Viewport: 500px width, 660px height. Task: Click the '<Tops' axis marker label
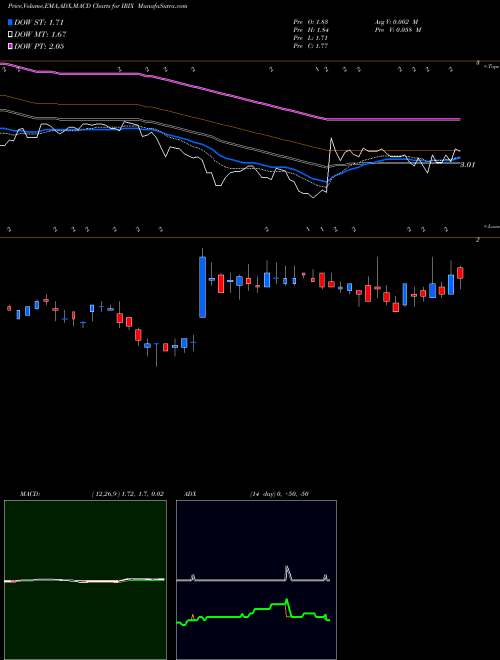(491, 67)
